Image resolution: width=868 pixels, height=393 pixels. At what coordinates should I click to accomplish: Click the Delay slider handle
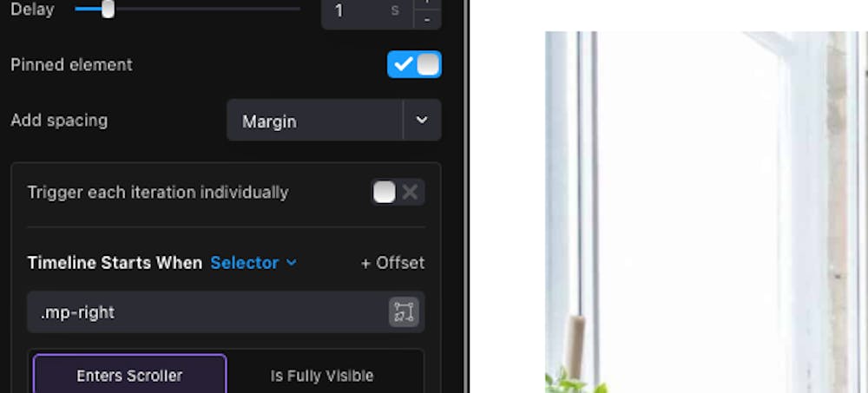[108, 9]
